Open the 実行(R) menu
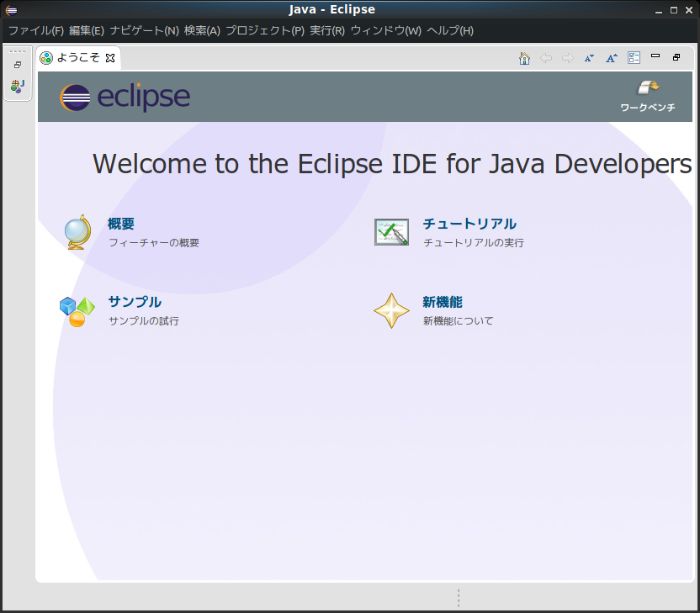The width and height of the screenshot is (700, 613). [327, 30]
